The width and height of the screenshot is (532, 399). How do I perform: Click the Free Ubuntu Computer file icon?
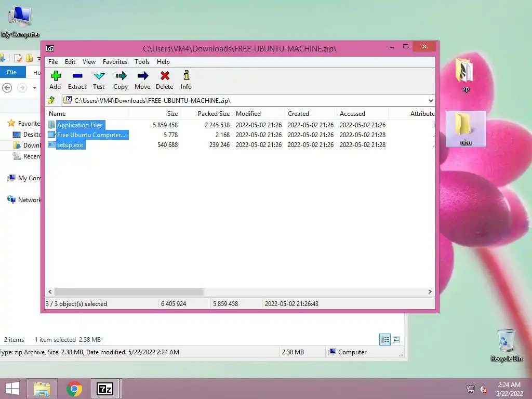point(51,135)
